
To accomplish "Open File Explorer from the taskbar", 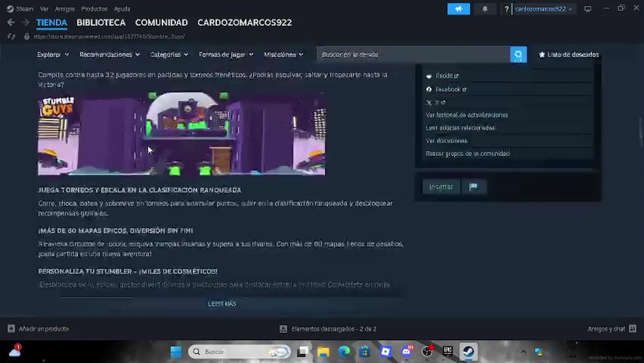I will 323,351.
